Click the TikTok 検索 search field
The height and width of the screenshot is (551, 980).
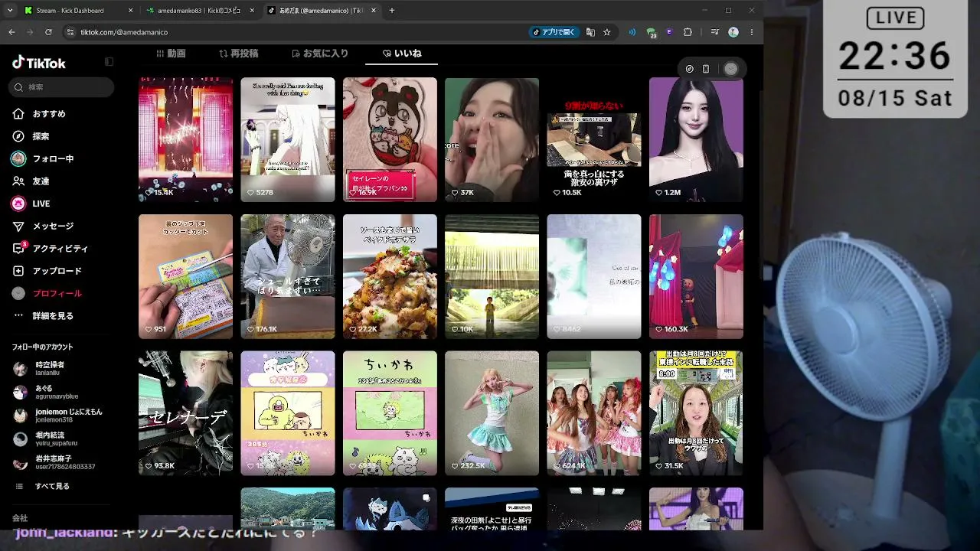coord(62,87)
